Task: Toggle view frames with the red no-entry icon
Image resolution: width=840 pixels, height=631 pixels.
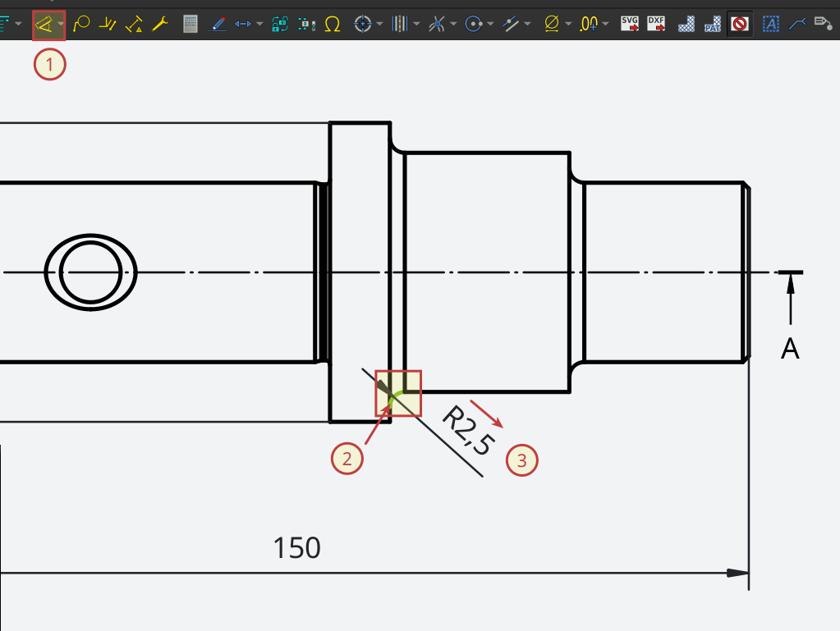Action: (x=740, y=25)
